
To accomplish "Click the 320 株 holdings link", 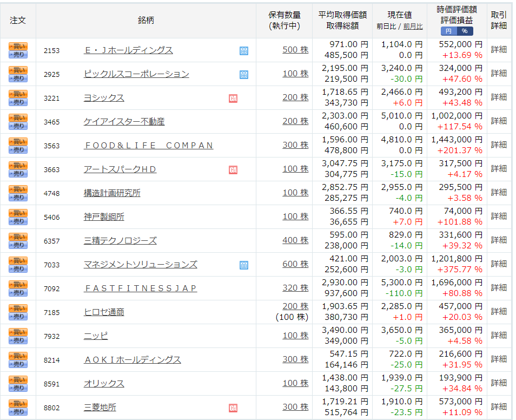I will click(295, 288).
